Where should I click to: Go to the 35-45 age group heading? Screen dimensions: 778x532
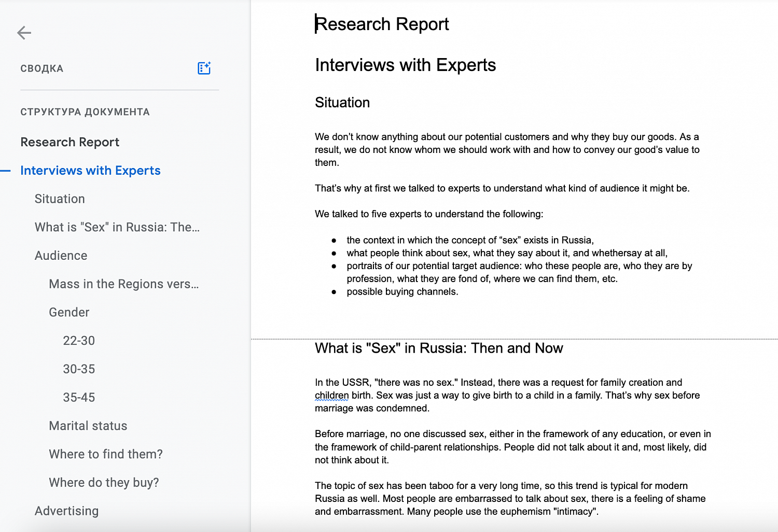coord(79,398)
